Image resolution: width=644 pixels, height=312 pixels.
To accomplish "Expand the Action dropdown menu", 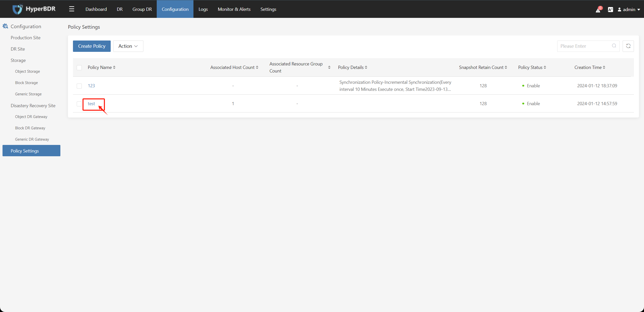I will click(128, 46).
